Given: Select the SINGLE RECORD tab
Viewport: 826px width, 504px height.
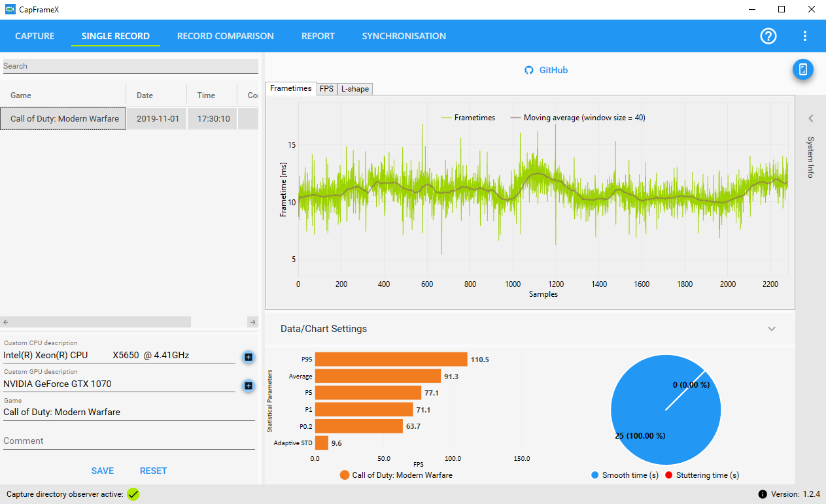Looking at the screenshot, I should (116, 36).
